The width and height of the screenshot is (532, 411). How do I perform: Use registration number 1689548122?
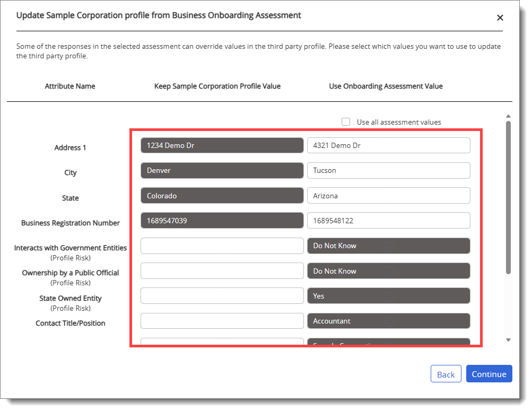tap(388, 221)
